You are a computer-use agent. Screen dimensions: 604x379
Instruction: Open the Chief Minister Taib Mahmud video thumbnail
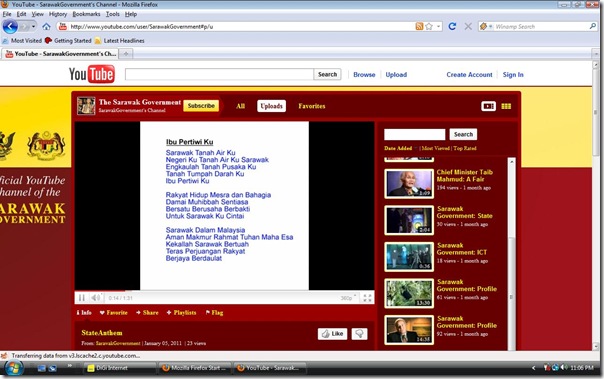[x=409, y=184]
